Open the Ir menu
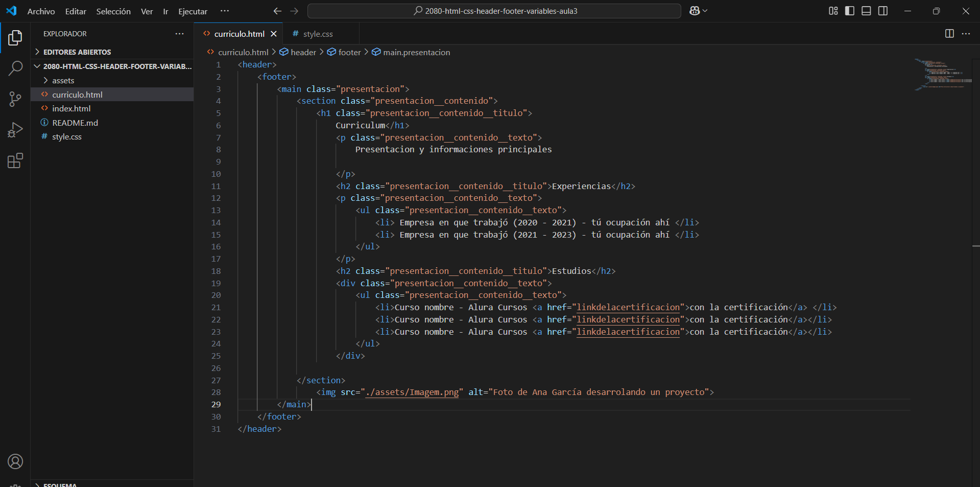Image resolution: width=980 pixels, height=487 pixels. point(165,11)
